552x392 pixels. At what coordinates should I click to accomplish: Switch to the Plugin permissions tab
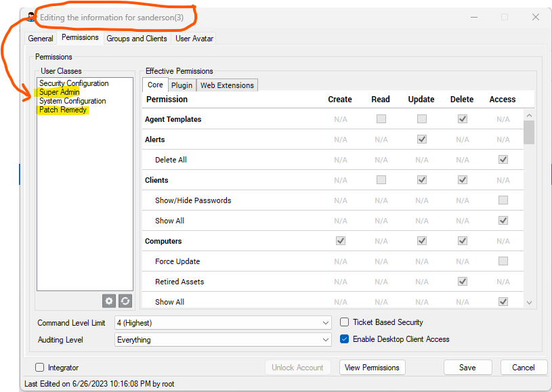182,85
